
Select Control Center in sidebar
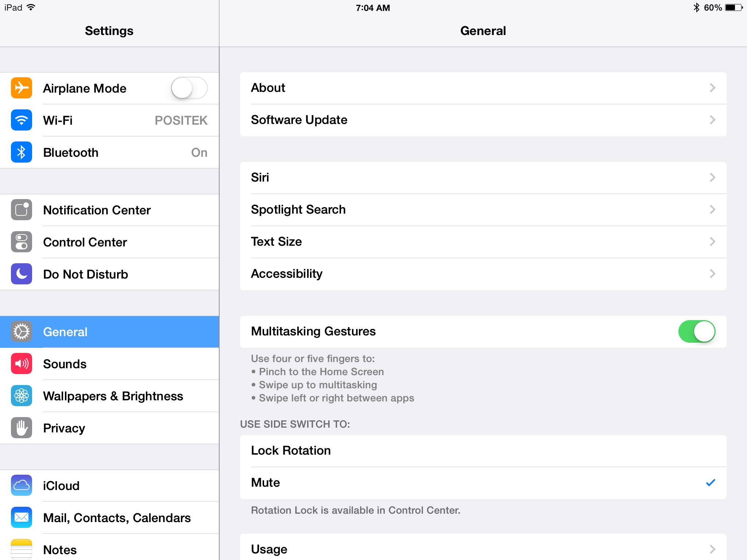109,242
